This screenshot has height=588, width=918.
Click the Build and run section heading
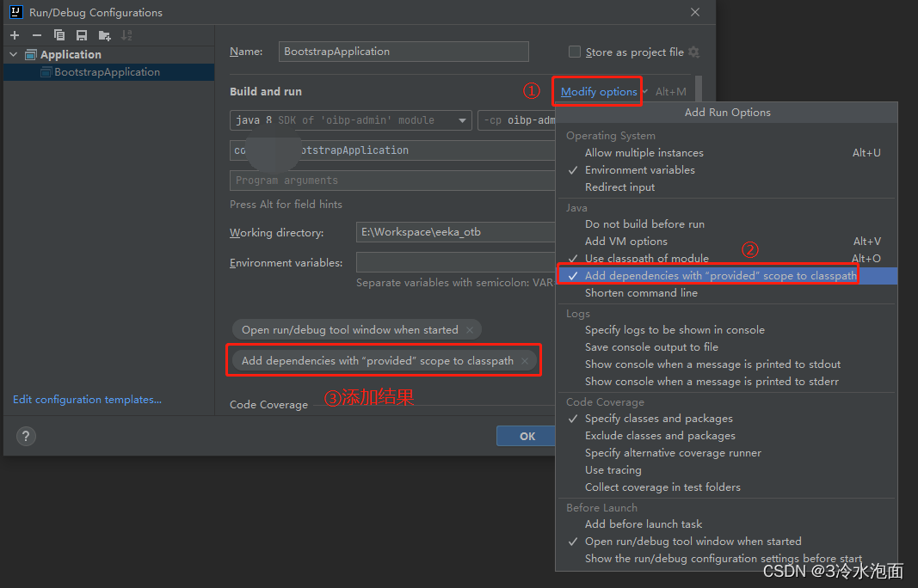266,92
